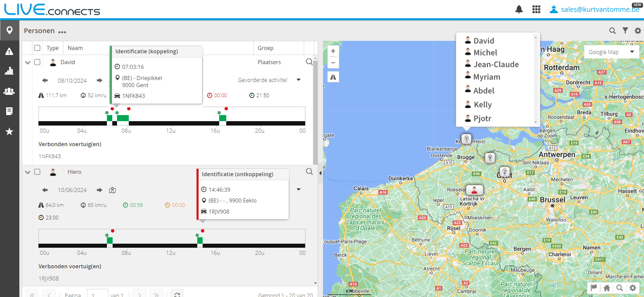Click the magnifier in David's row

tap(309, 62)
